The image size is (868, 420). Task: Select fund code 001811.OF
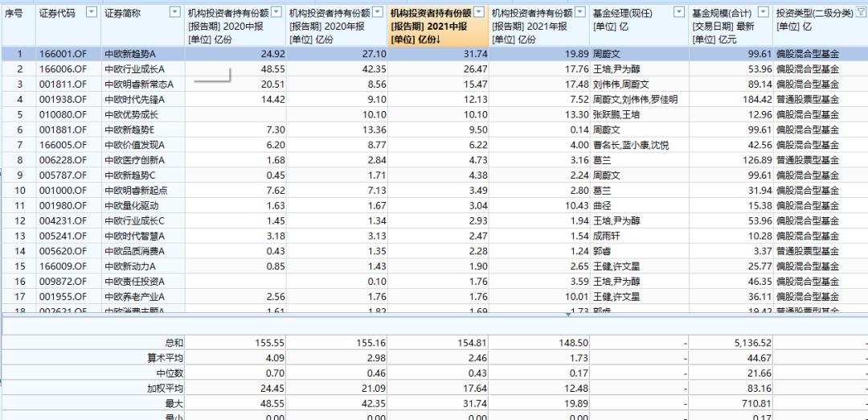click(x=63, y=84)
